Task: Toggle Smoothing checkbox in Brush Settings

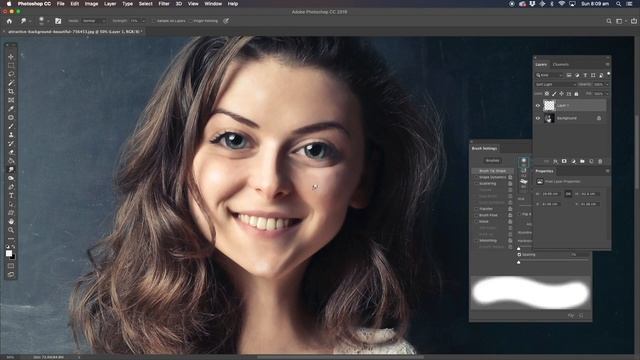Action: (476, 240)
